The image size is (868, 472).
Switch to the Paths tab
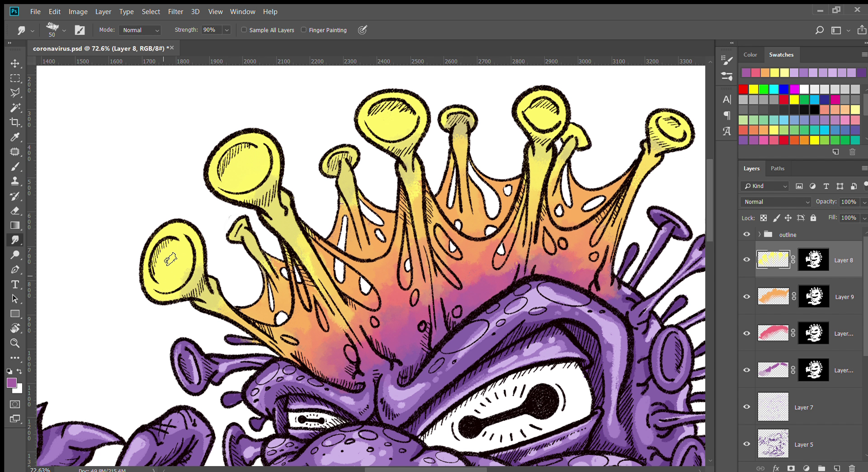point(777,168)
